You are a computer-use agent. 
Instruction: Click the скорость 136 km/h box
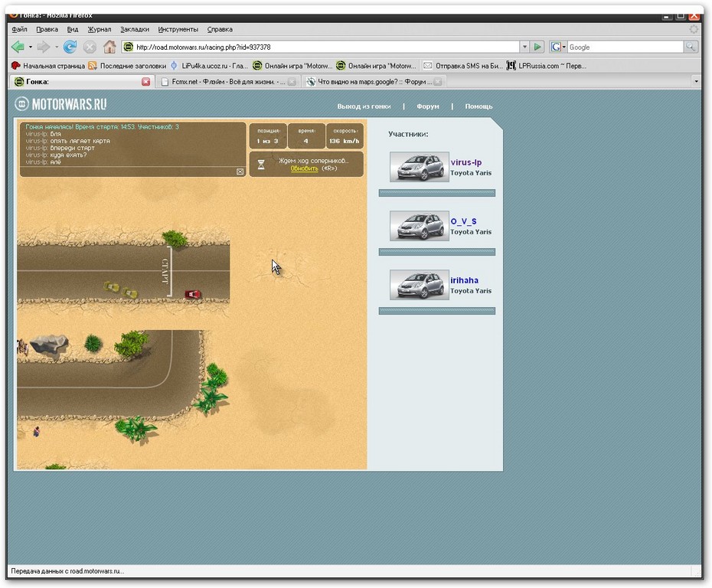click(x=345, y=136)
